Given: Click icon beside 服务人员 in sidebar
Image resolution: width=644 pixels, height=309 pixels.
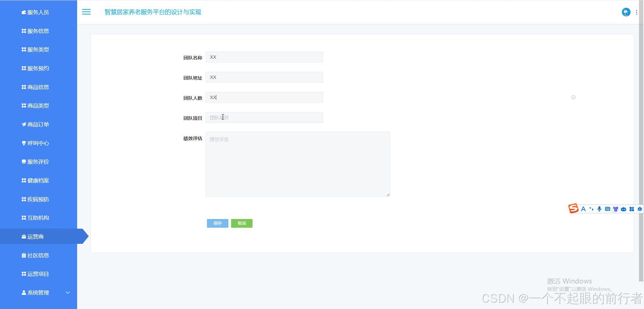Looking at the screenshot, I should pyautogui.click(x=24, y=12).
